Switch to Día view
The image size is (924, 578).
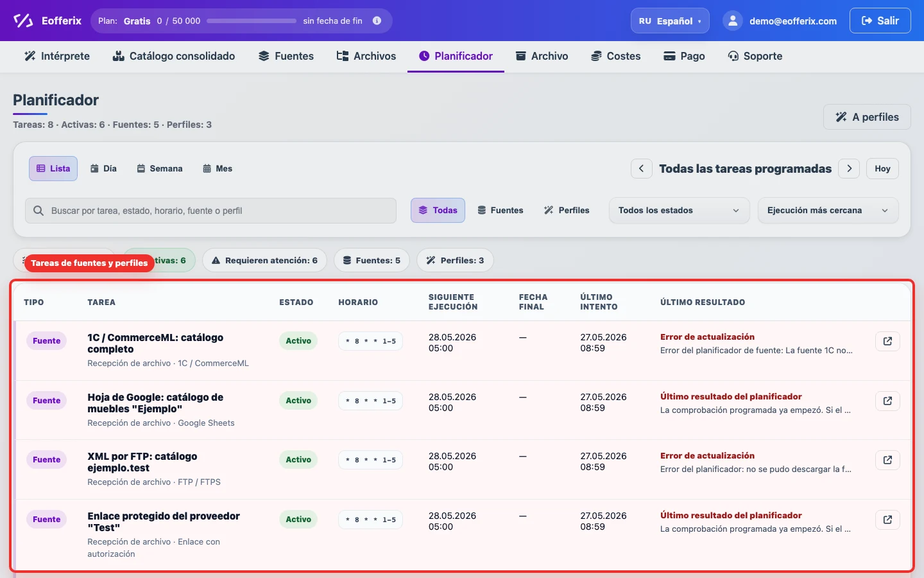coord(103,168)
